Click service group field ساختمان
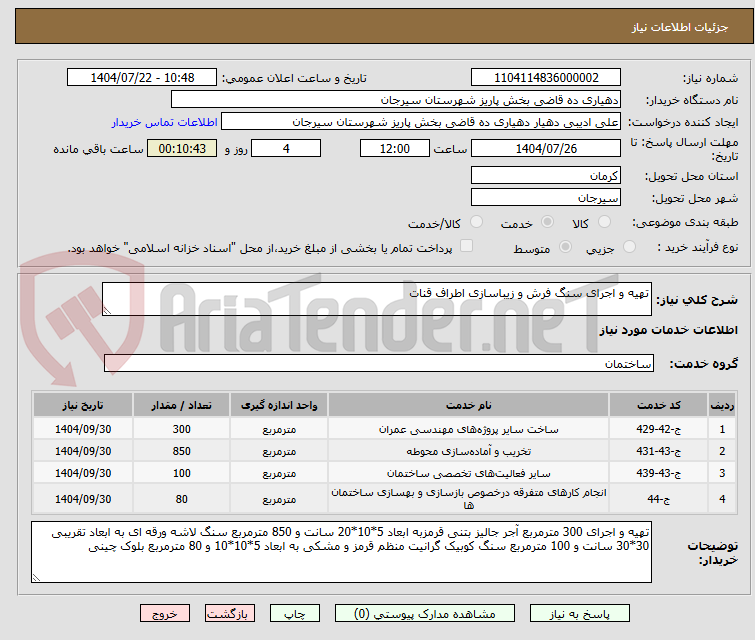This screenshot has width=755, height=640. (379, 364)
